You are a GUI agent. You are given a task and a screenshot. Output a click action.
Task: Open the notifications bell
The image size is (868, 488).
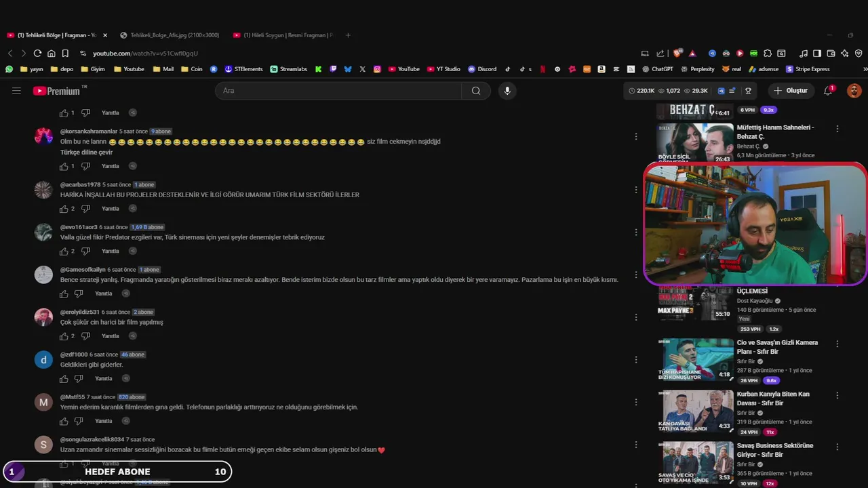828,91
